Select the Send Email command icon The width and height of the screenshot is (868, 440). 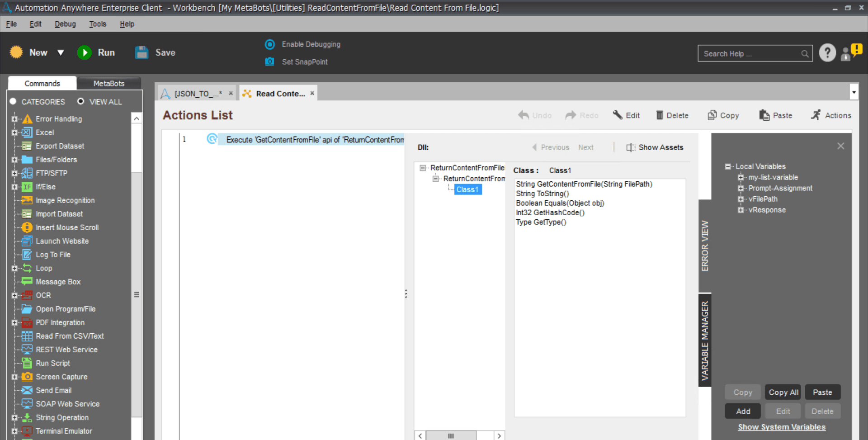[x=27, y=390]
